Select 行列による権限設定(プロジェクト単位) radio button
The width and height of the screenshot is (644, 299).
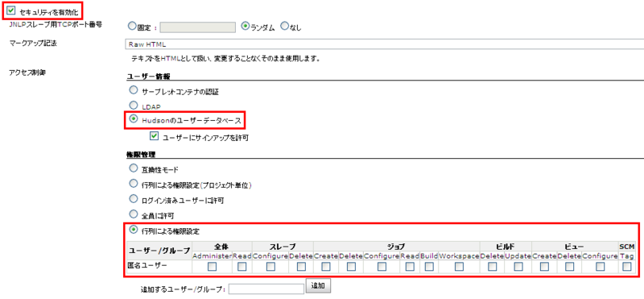click(x=133, y=183)
